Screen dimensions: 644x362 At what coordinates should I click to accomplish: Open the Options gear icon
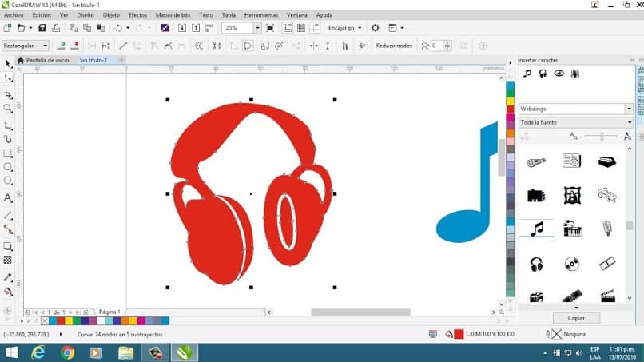pyautogui.click(x=376, y=28)
